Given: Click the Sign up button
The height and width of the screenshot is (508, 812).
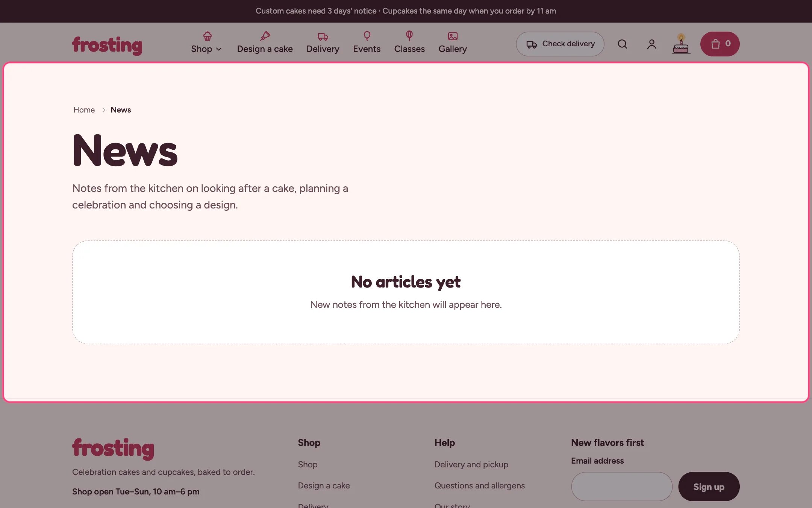Looking at the screenshot, I should click(x=709, y=487).
